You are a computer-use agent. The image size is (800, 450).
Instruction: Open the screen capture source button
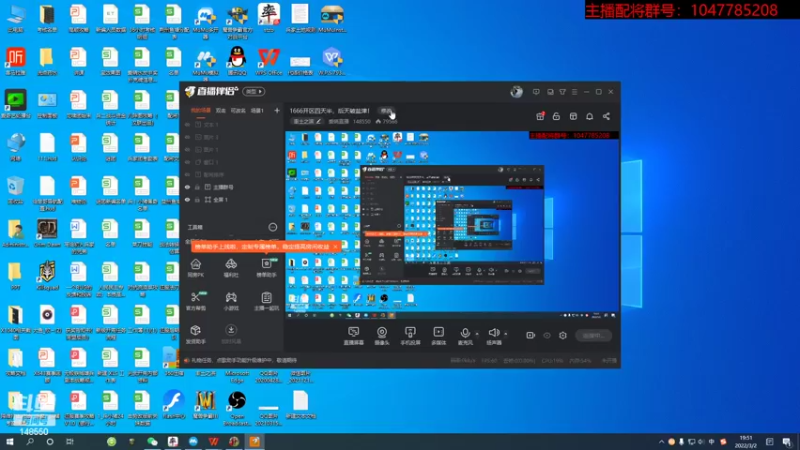[x=354, y=336]
